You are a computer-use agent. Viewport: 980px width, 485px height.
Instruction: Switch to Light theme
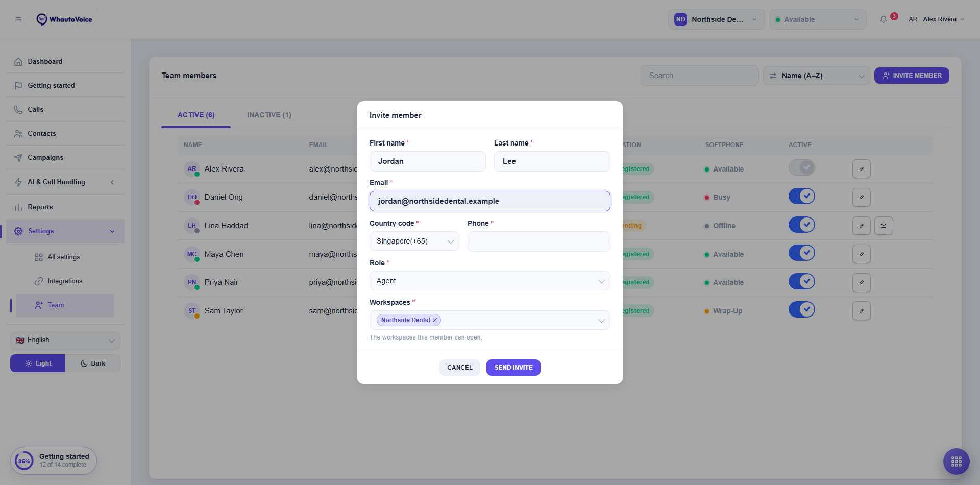pyautogui.click(x=38, y=363)
